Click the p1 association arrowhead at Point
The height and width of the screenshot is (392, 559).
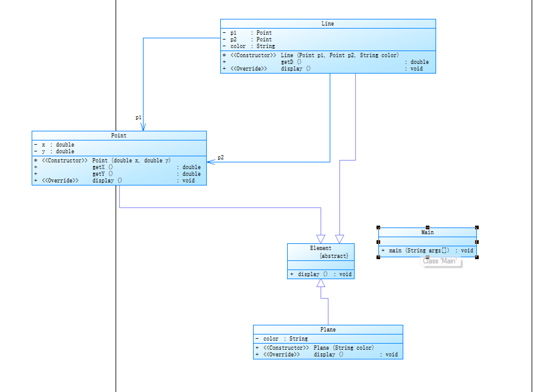coord(143,127)
